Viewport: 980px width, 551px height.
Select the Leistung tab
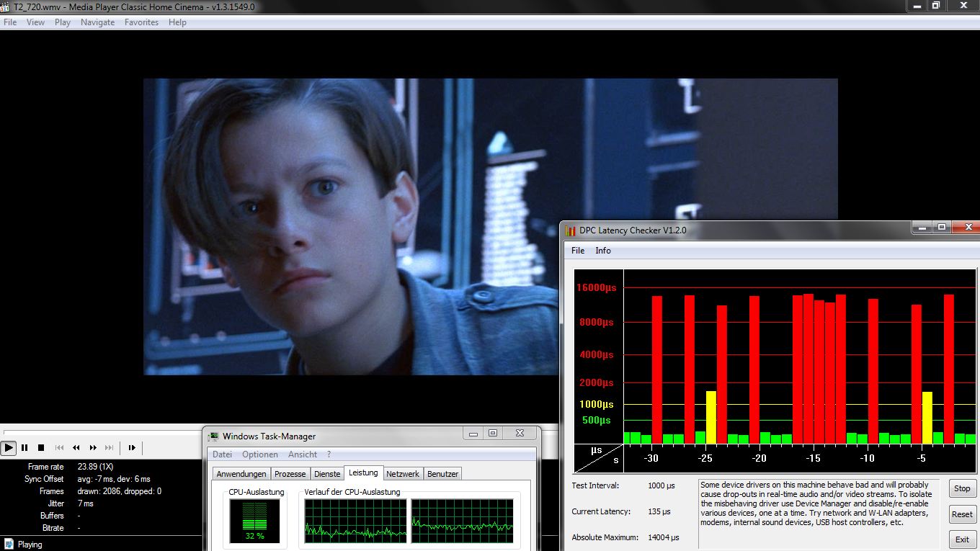pyautogui.click(x=363, y=472)
